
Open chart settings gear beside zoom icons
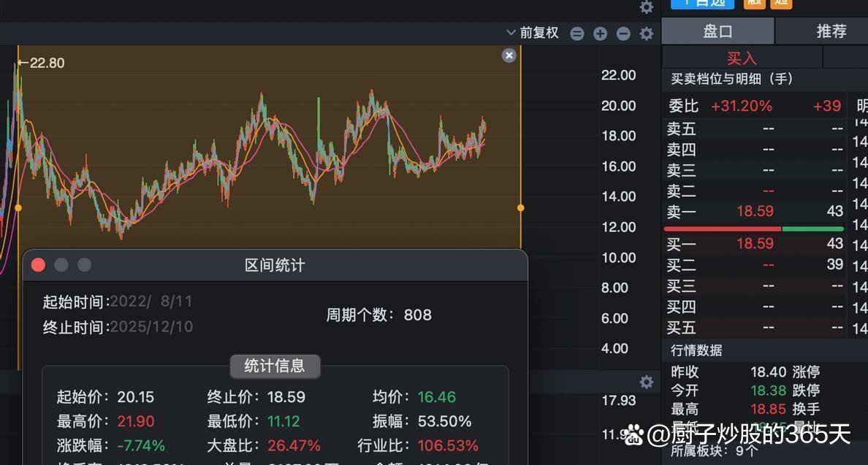coord(646,33)
